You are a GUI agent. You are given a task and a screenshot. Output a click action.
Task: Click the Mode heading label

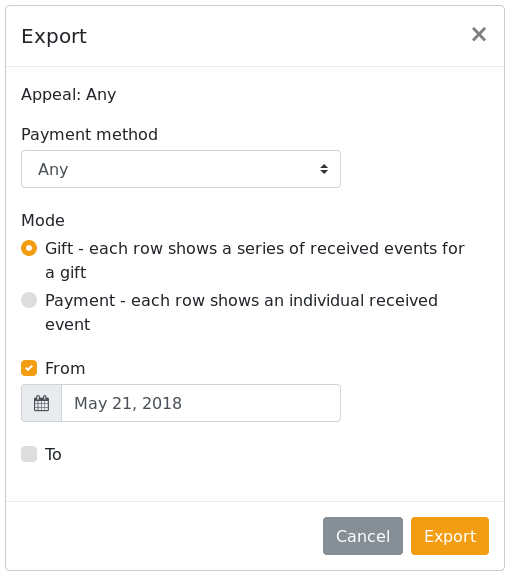43,220
